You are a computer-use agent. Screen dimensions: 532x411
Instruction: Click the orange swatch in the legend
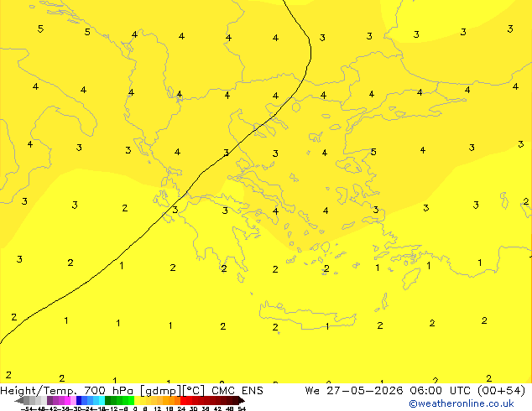(172, 401)
